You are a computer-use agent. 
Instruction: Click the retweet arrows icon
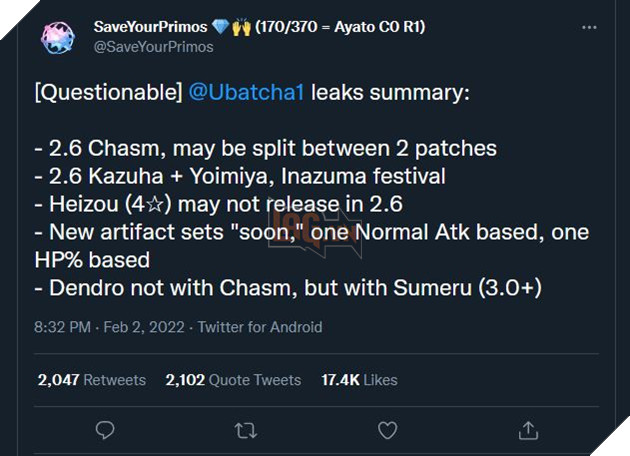pos(245,430)
